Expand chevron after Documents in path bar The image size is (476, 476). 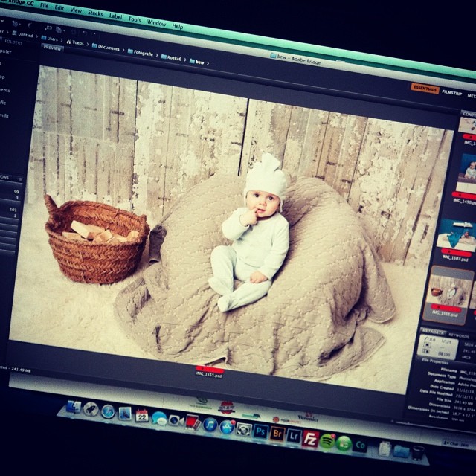[123, 50]
